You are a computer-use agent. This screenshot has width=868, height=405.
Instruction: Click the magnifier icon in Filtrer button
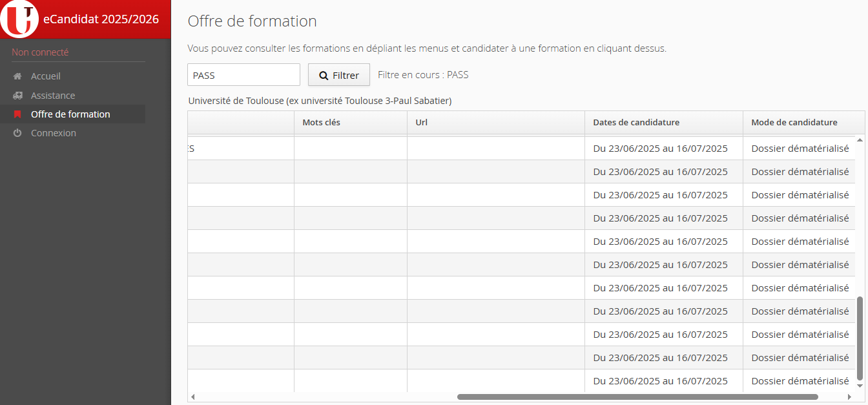[x=324, y=76]
